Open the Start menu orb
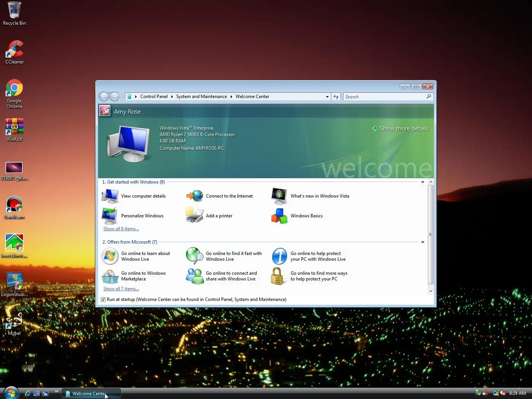This screenshot has width=532, height=399. click(11, 393)
